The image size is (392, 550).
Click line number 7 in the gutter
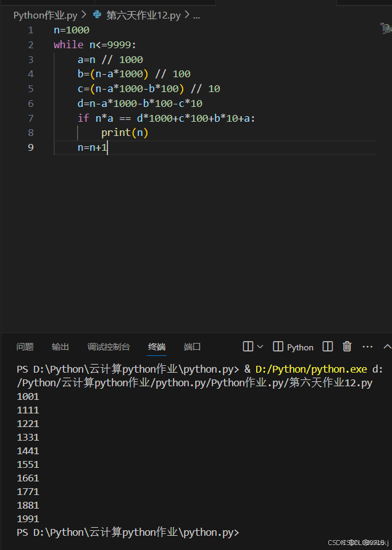31,118
